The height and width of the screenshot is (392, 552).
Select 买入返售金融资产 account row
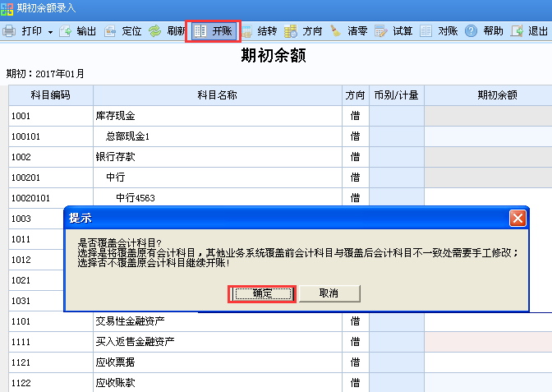click(280, 342)
